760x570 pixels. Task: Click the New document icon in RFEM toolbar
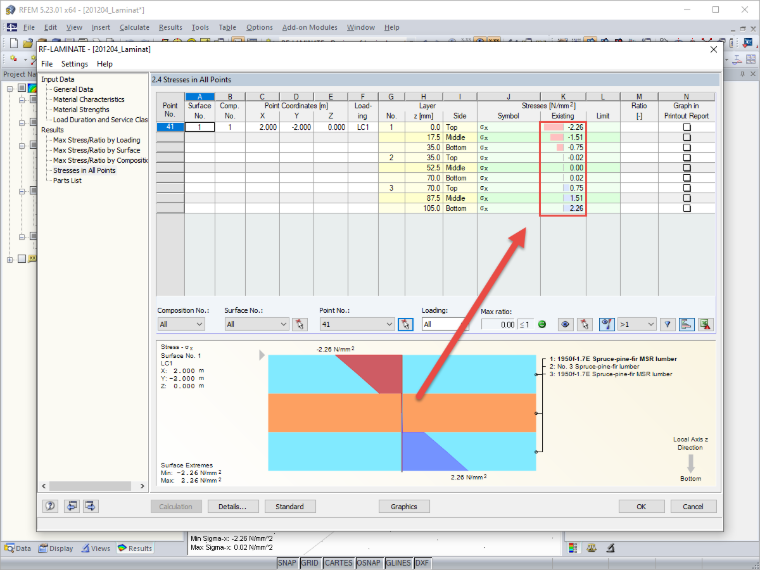pos(14,43)
